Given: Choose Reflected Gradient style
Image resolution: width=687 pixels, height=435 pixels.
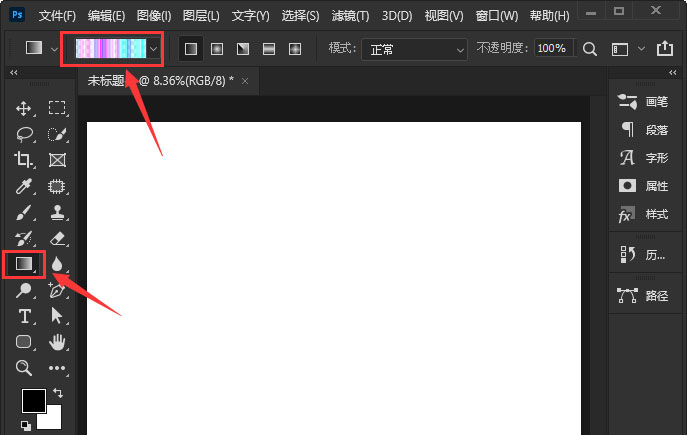Looking at the screenshot, I should pyautogui.click(x=269, y=49).
